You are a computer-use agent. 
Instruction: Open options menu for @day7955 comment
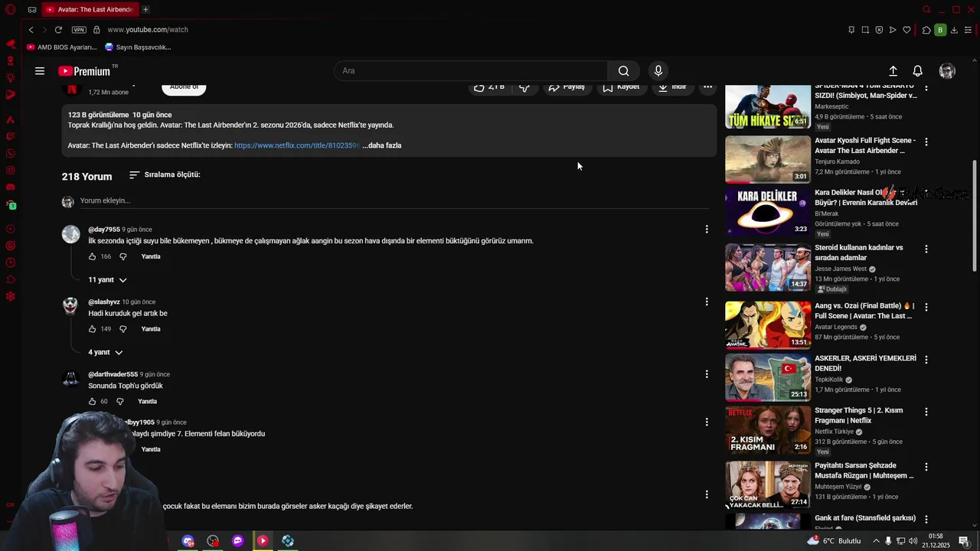[x=707, y=229]
